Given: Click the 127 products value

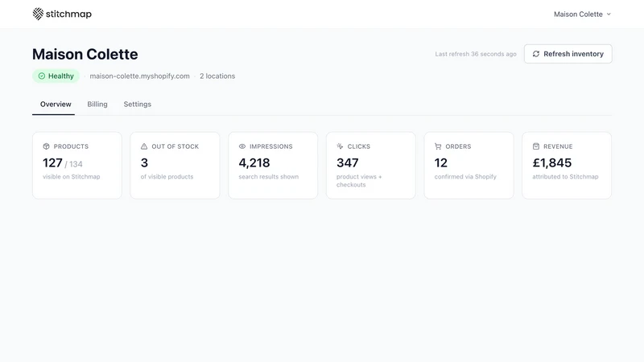Looking at the screenshot, I should pos(52,163).
